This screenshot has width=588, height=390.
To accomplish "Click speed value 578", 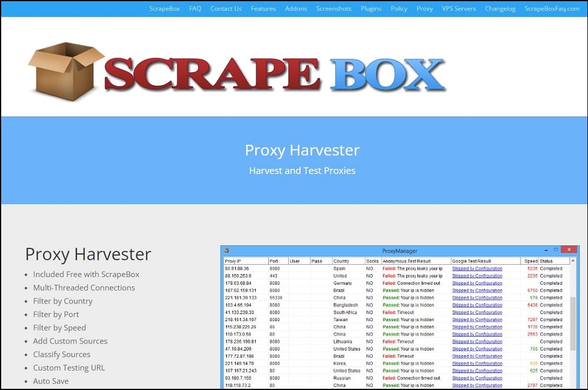I will [534, 298].
